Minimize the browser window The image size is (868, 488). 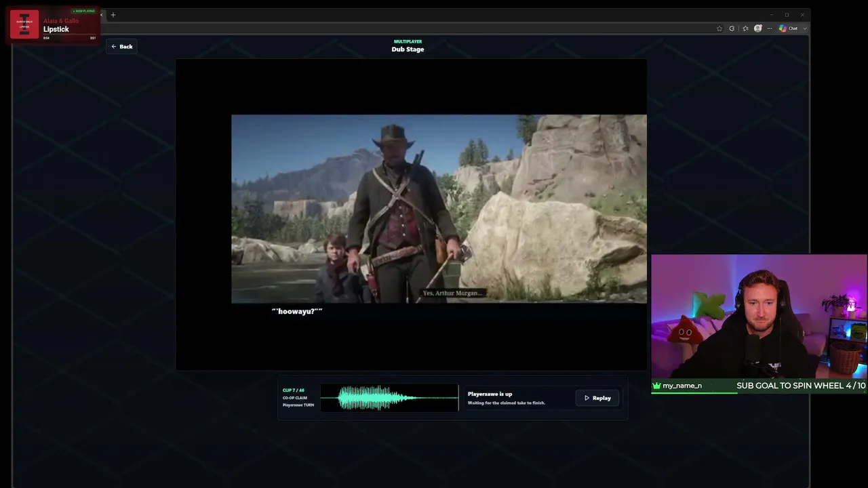771,15
